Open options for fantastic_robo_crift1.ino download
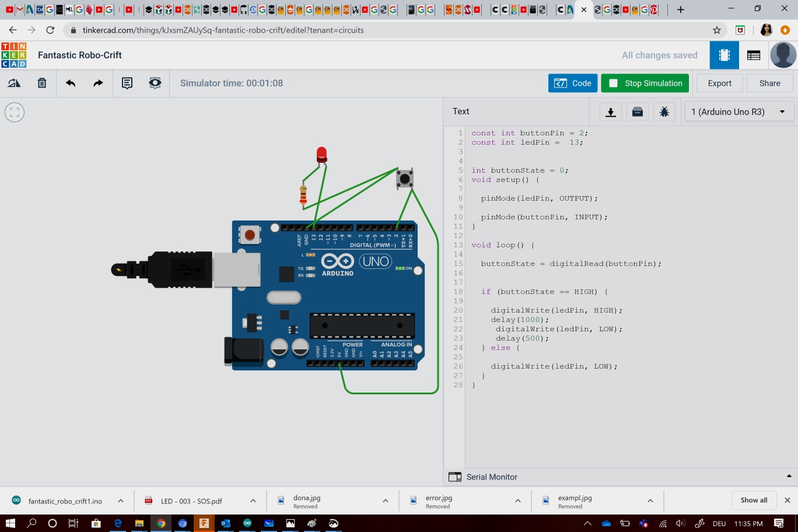 pos(120,501)
